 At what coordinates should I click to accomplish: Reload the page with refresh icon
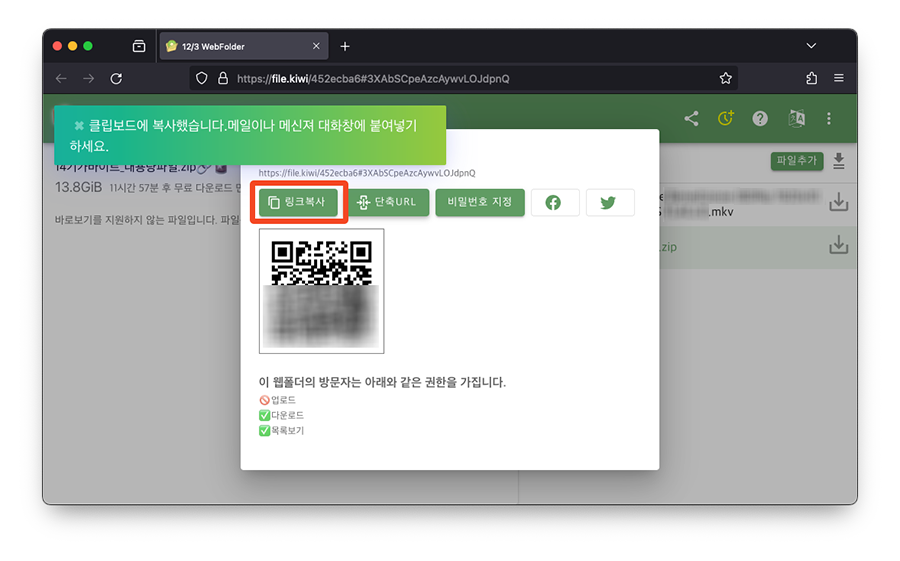[x=117, y=79]
